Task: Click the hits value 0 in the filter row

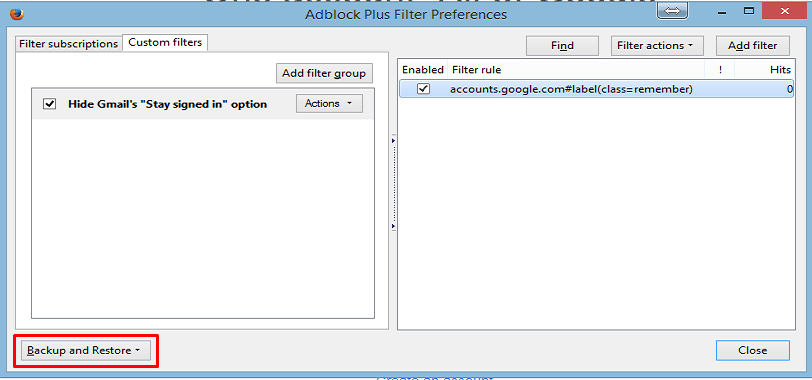Action: [x=790, y=89]
